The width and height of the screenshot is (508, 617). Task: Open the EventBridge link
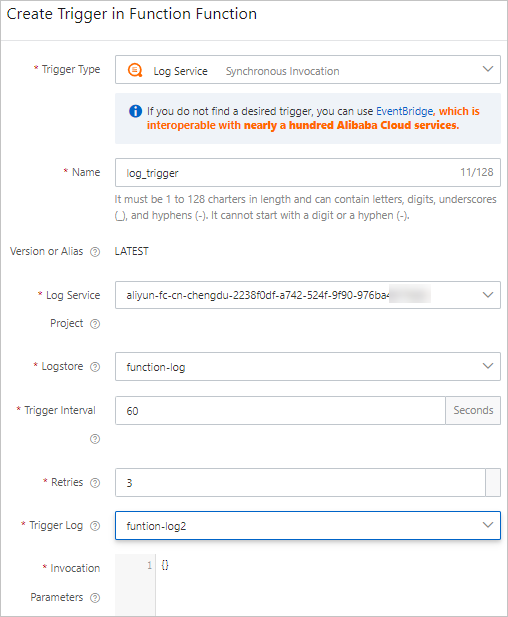tap(405, 111)
